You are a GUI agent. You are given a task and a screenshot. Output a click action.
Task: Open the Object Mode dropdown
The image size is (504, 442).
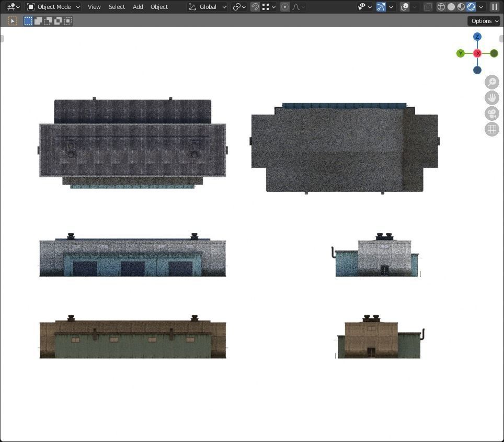(x=53, y=7)
